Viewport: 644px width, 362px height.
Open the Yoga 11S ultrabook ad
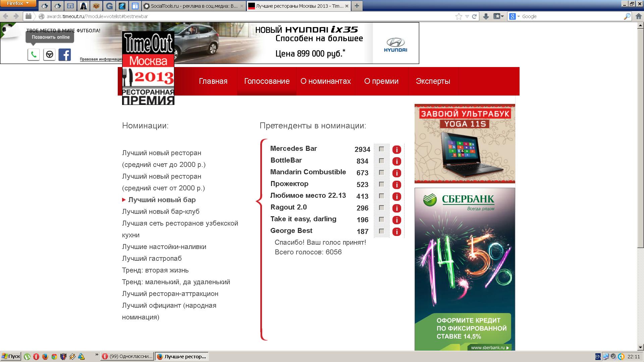(465, 143)
